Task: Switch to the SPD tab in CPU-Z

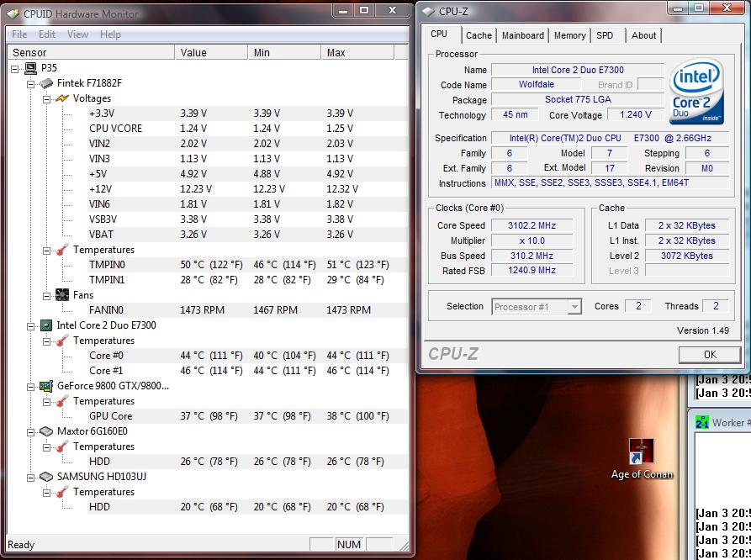Action: point(605,35)
